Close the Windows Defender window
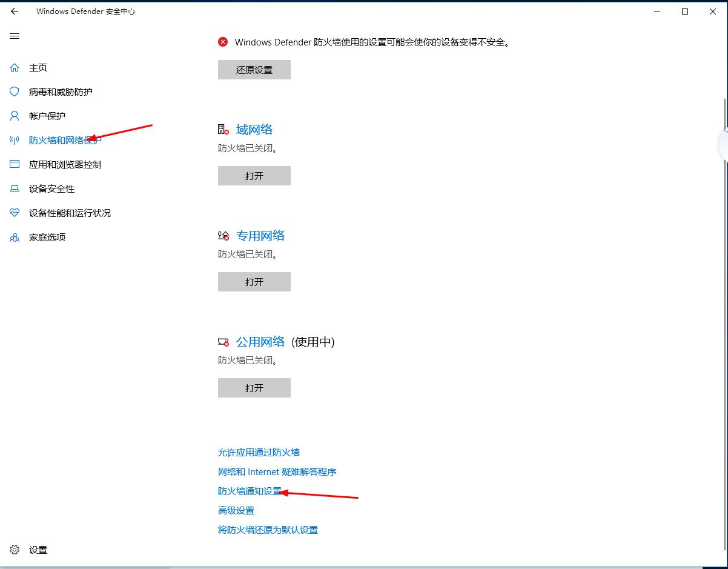The image size is (728, 569). (713, 12)
